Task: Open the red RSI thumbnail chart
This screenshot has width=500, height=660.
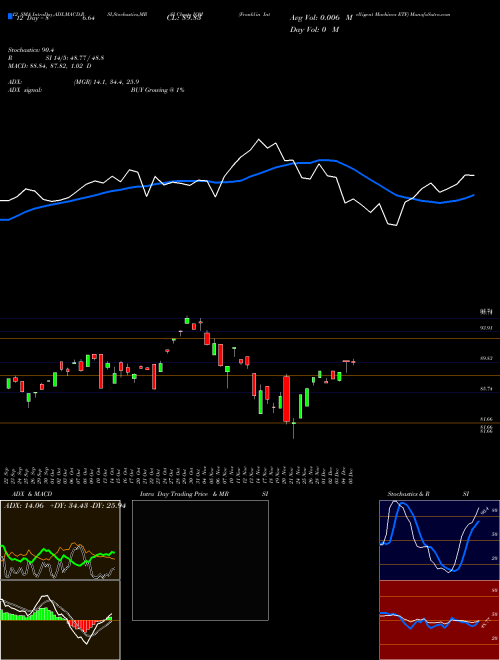Action: [x=439, y=620]
